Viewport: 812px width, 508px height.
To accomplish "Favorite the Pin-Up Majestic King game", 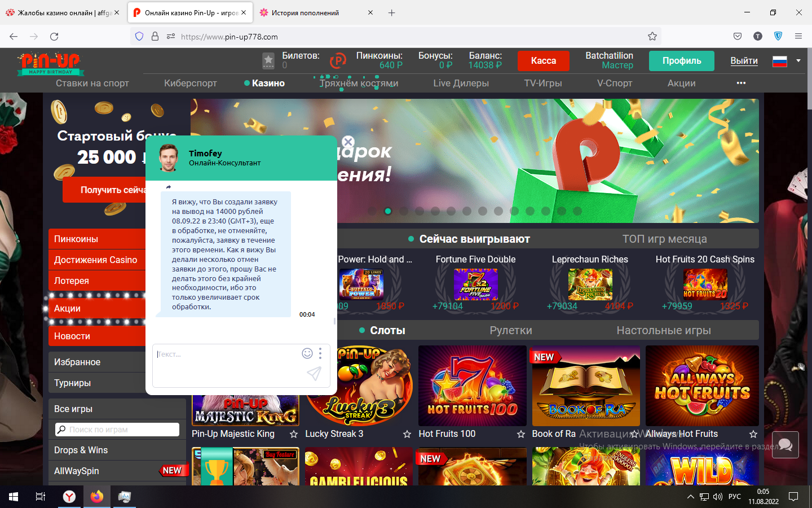I will [294, 434].
